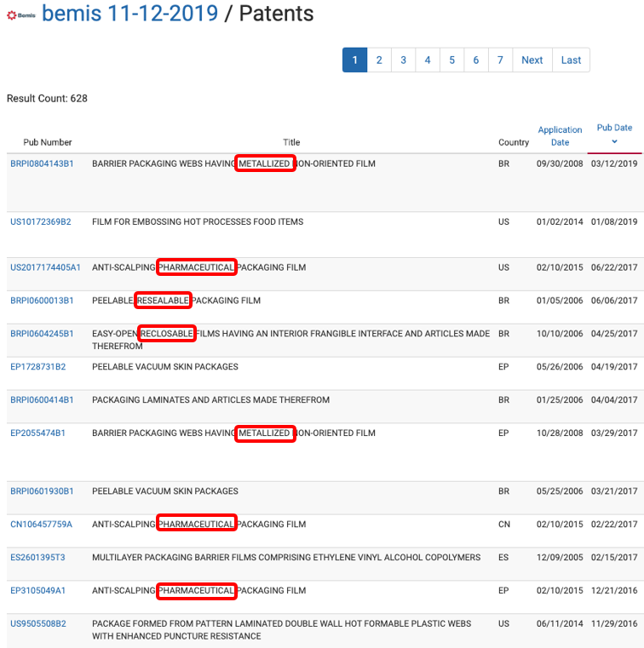This screenshot has height=648, width=644.
Task: Click title PACKAGE FORMED FROM PATTERN LAMINATED DOUBLE WALL
Action: pyautogui.click(x=281, y=630)
